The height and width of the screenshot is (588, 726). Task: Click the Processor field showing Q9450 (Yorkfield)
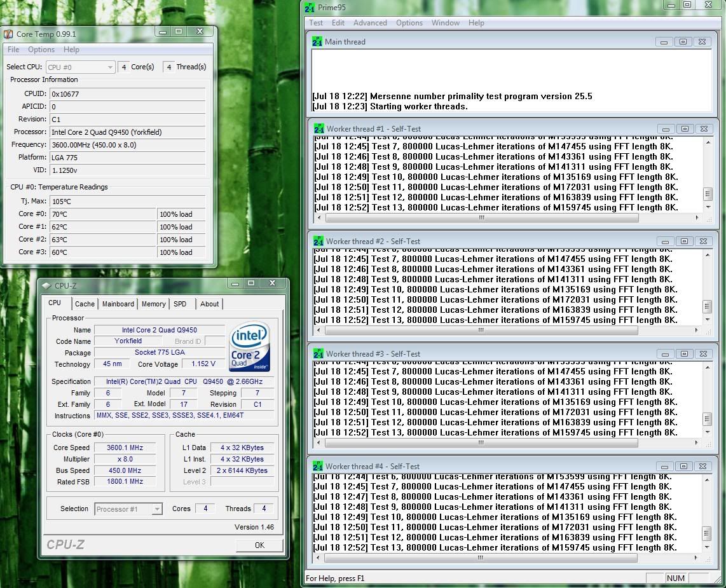127,132
